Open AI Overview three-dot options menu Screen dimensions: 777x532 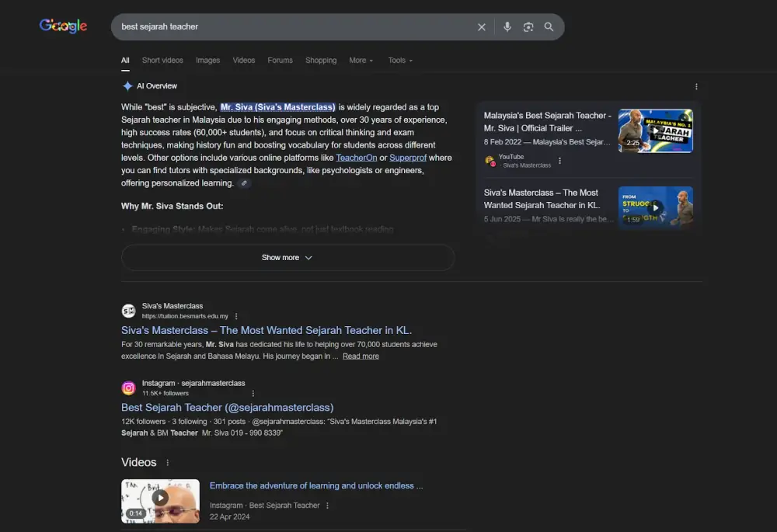(696, 87)
